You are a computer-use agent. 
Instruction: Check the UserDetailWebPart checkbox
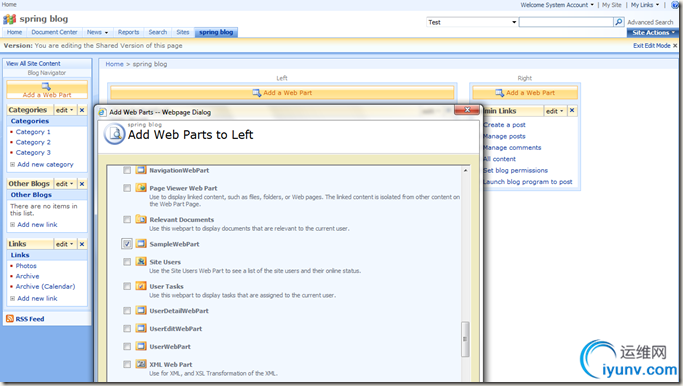coord(127,311)
